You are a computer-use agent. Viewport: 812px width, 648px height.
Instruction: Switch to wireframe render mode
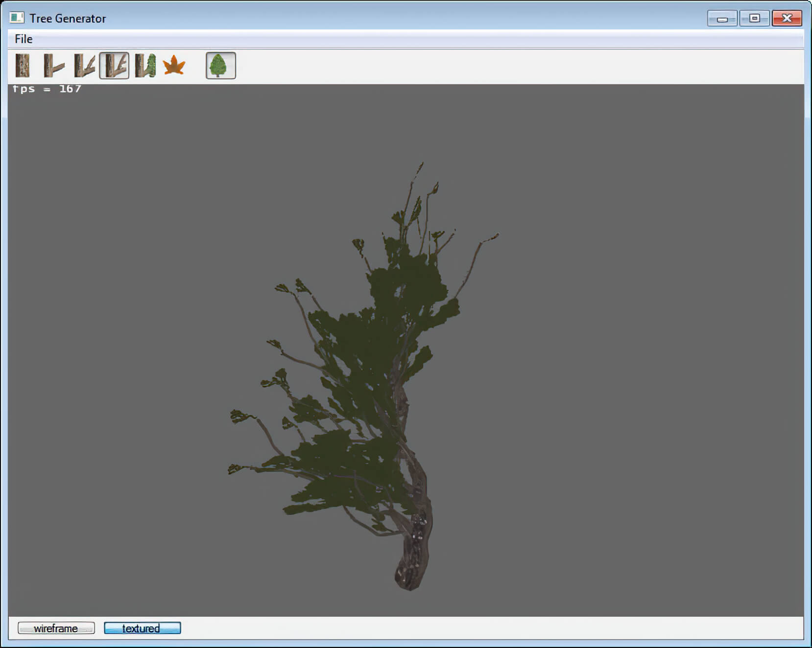click(56, 628)
